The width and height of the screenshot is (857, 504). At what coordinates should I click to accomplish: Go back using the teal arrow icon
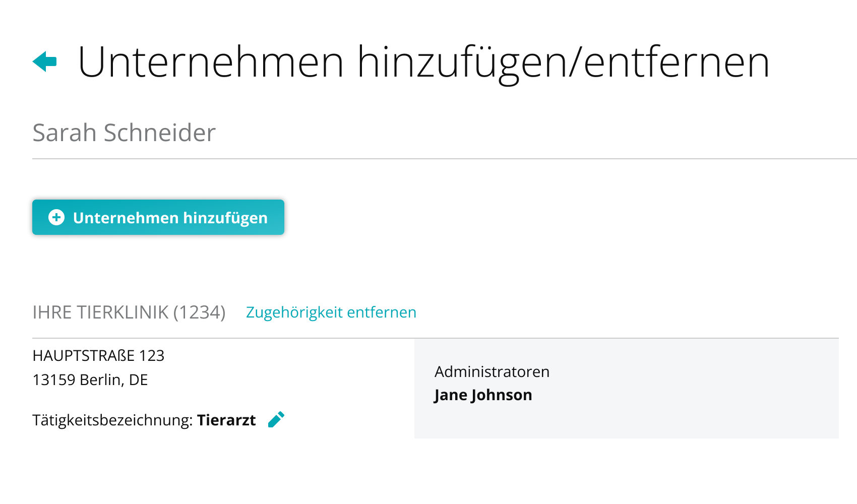click(x=44, y=61)
